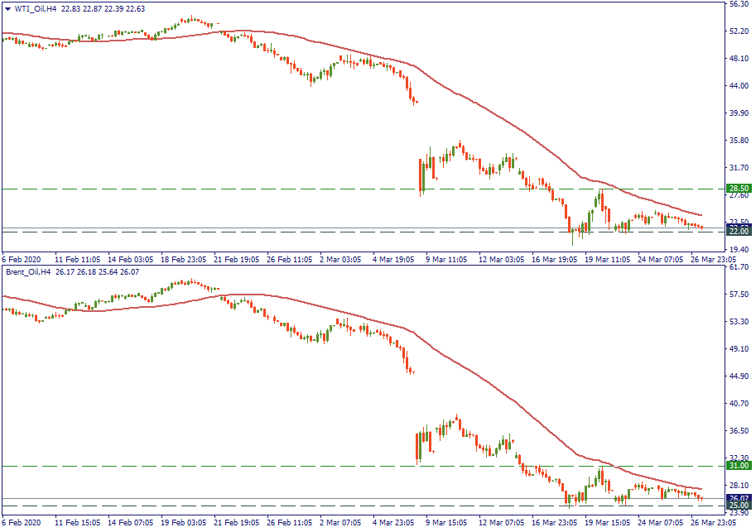Viewport: 756px width, 532px height.
Task: Click the 44.90 label on Brent price scale
Action: 738,376
